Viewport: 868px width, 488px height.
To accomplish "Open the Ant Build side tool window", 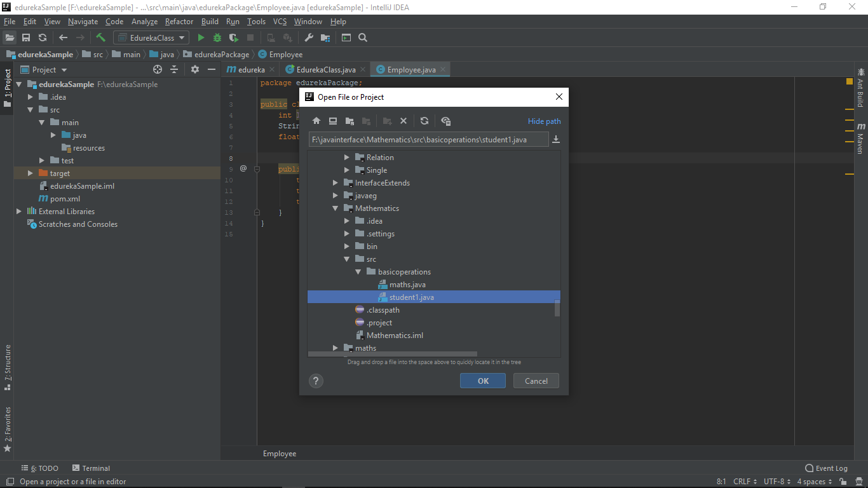I will click(861, 88).
